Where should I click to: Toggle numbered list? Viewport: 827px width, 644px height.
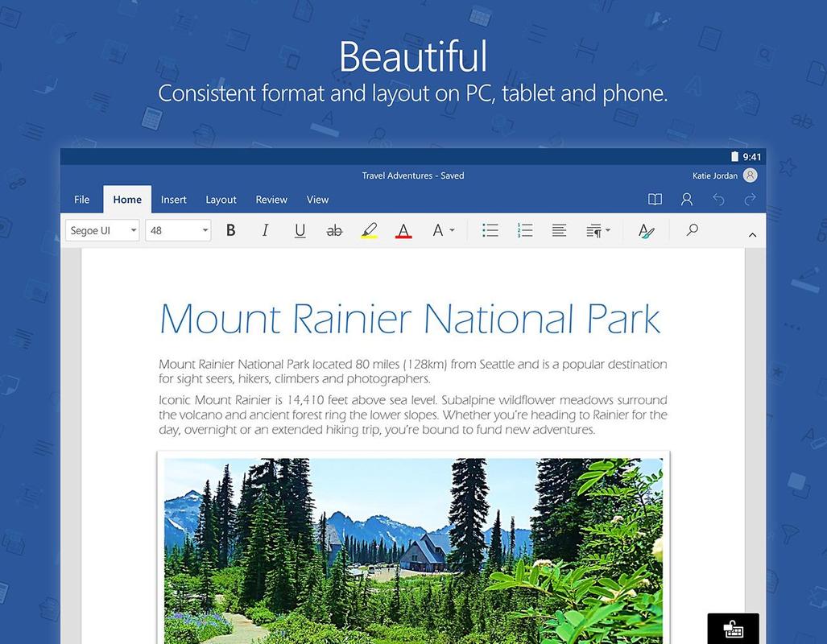point(525,230)
